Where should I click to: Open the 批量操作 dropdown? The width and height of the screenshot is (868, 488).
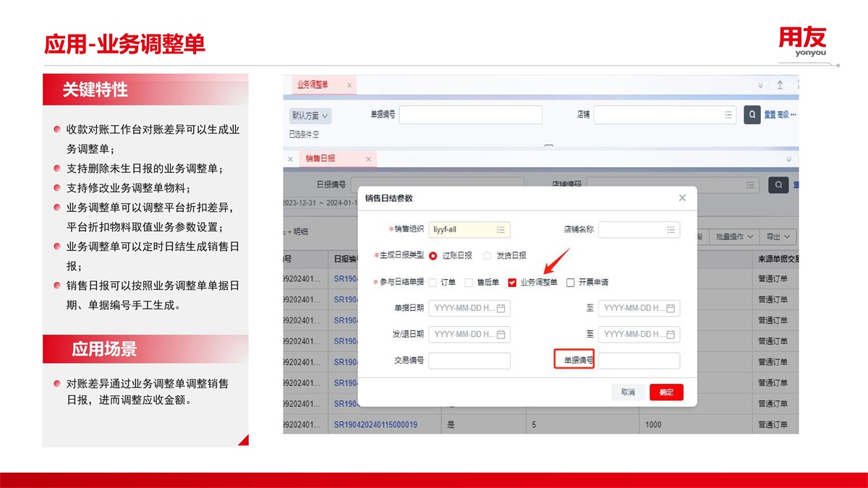(x=734, y=236)
